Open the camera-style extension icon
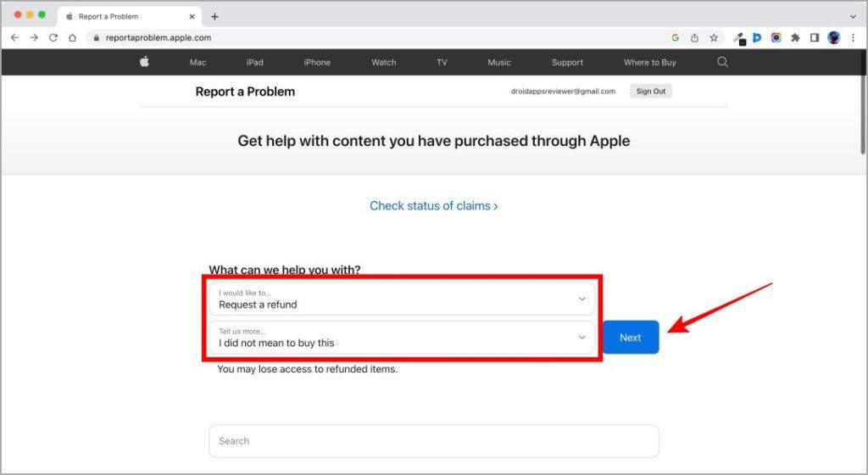The height and width of the screenshot is (475, 868). click(x=776, y=37)
